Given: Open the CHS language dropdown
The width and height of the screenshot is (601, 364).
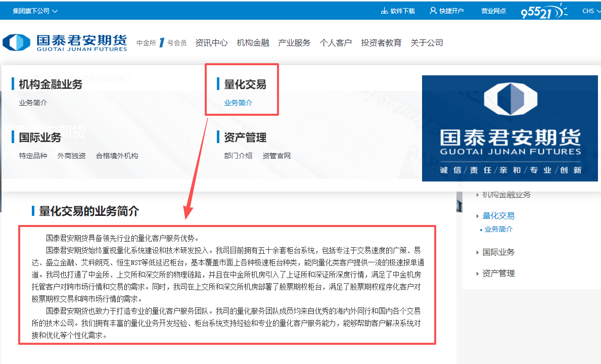Looking at the screenshot, I should pos(591,11).
